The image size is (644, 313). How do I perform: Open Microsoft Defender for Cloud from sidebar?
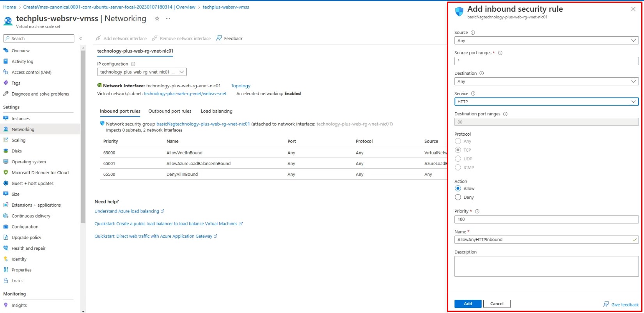pyautogui.click(x=40, y=173)
